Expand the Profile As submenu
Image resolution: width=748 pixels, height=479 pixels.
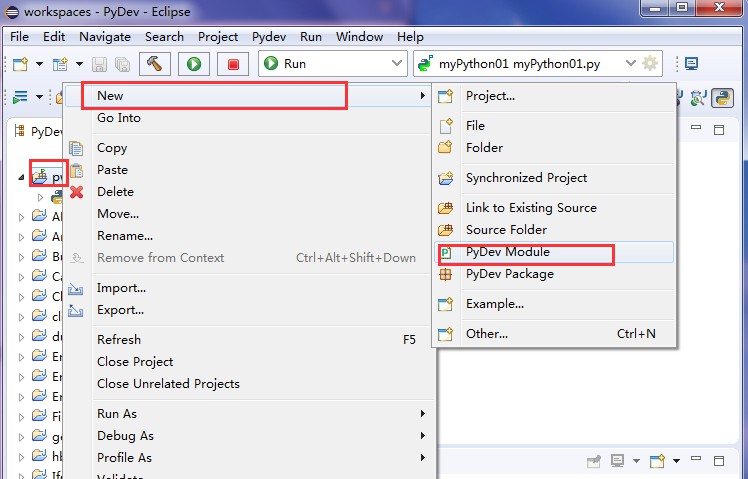coord(248,458)
